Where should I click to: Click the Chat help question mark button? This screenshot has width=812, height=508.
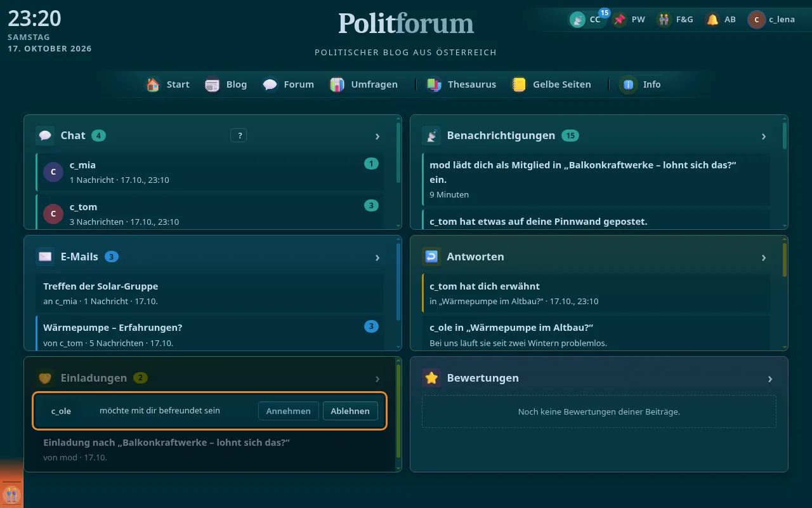(239, 135)
